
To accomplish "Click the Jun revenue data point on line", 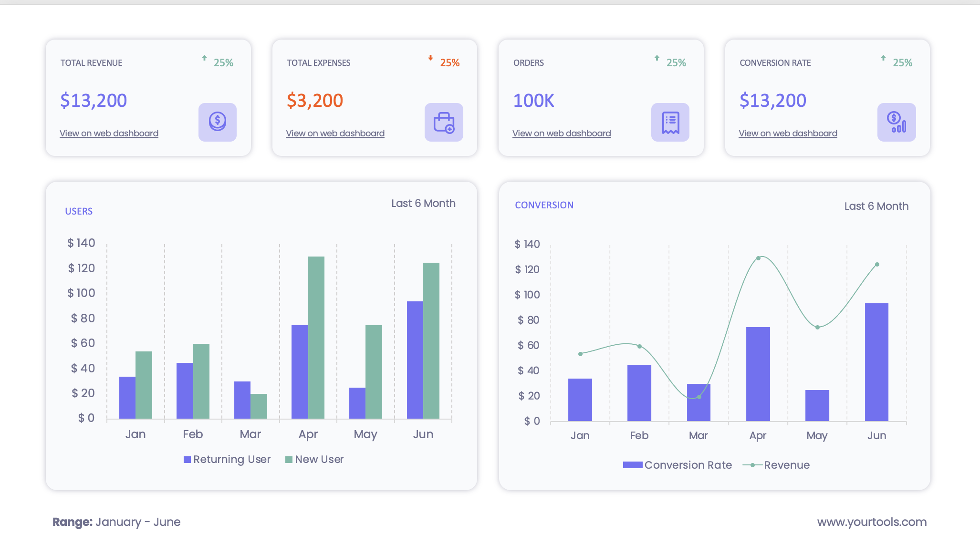I will 877,265.
